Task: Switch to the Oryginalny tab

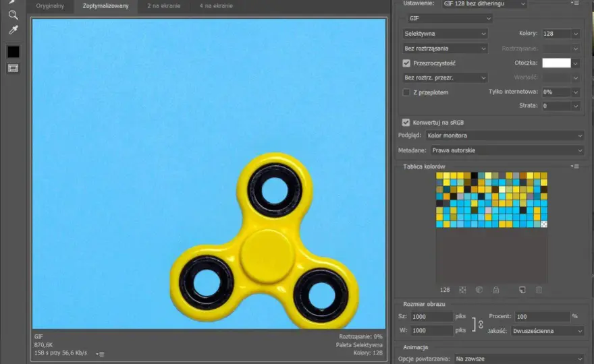Action: pyautogui.click(x=50, y=6)
